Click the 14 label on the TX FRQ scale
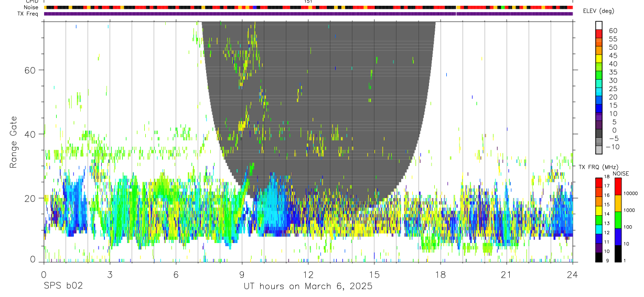This screenshot has width=644, height=297. [x=607, y=214]
